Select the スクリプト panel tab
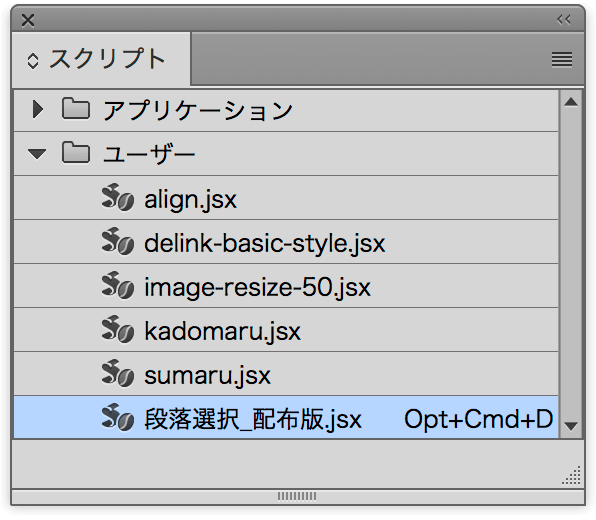The image size is (596, 520). pyautogui.click(x=101, y=59)
